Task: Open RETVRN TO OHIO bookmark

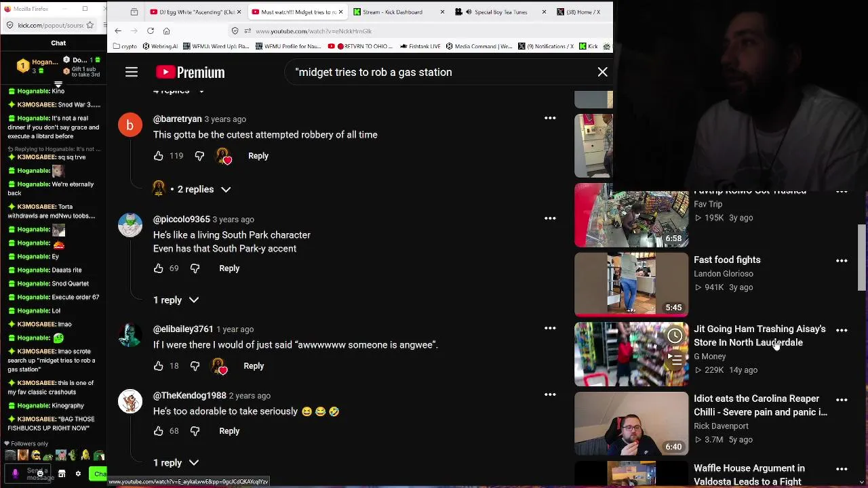Action: coord(359,46)
